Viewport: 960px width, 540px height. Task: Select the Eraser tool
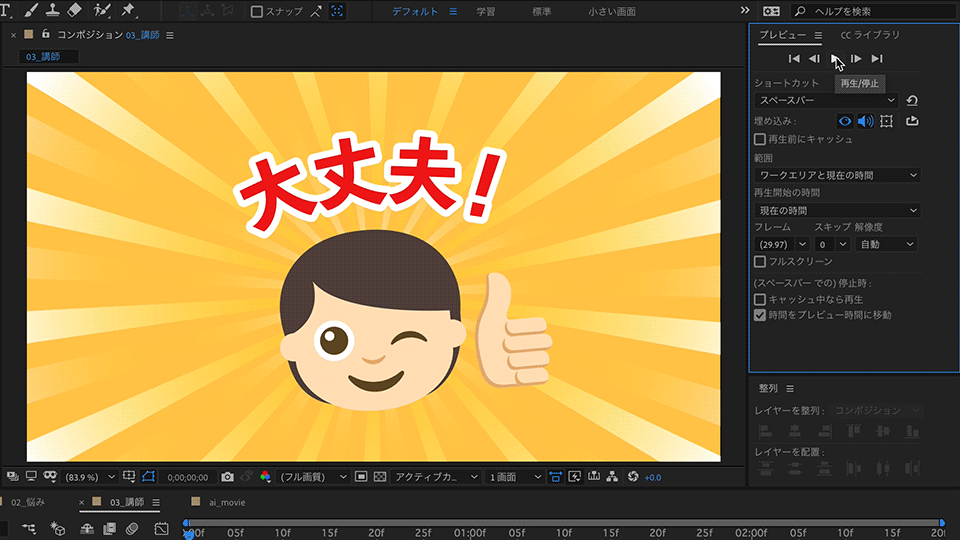[x=74, y=10]
